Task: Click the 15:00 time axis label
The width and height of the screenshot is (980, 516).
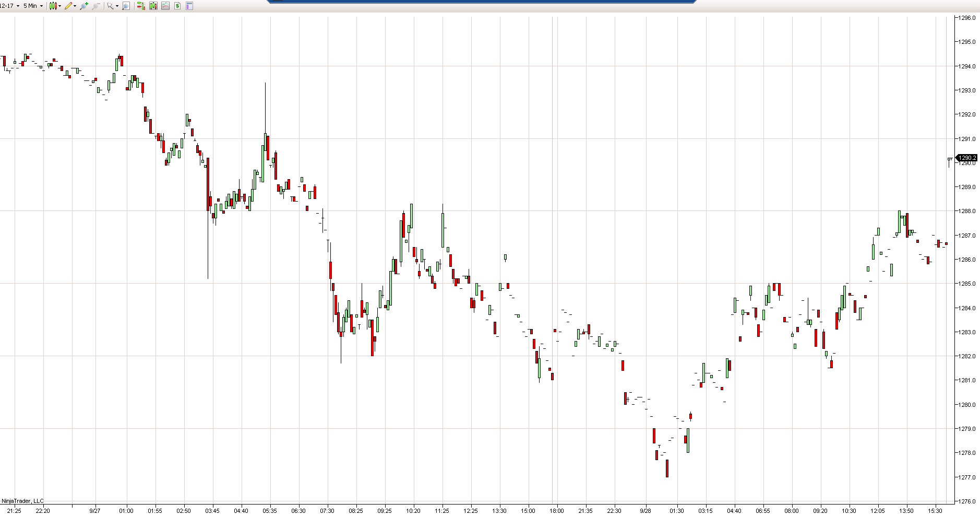Action: pos(528,511)
